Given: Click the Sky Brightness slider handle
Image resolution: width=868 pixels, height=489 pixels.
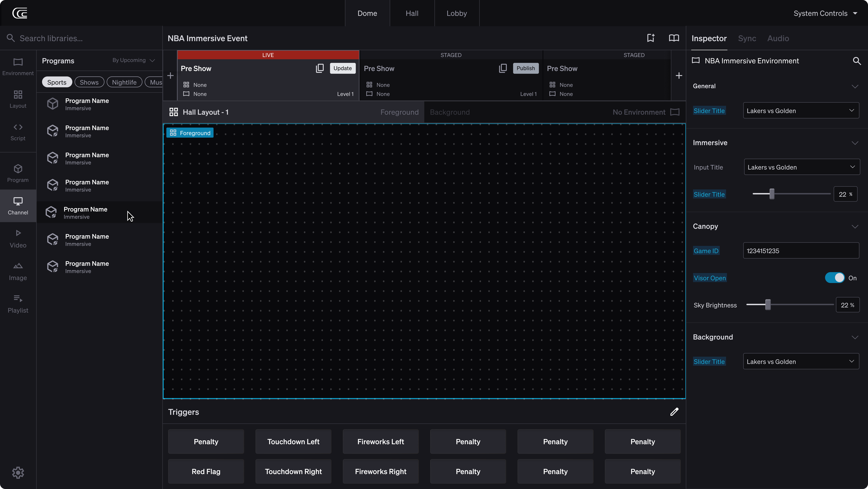Looking at the screenshot, I should pos(768,305).
